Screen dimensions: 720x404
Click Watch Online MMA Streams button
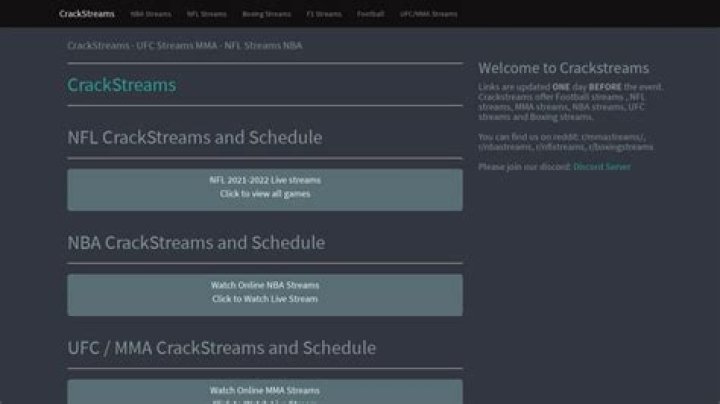pyautogui.click(x=265, y=390)
